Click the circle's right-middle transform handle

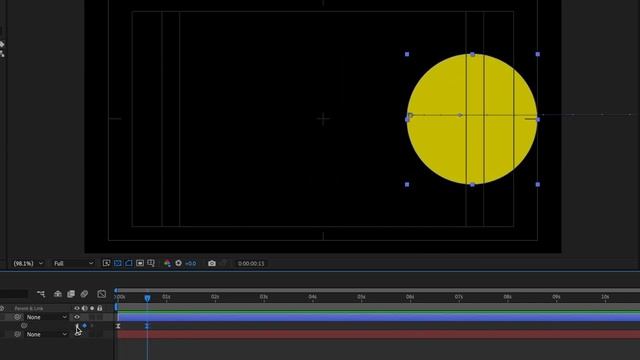click(538, 119)
